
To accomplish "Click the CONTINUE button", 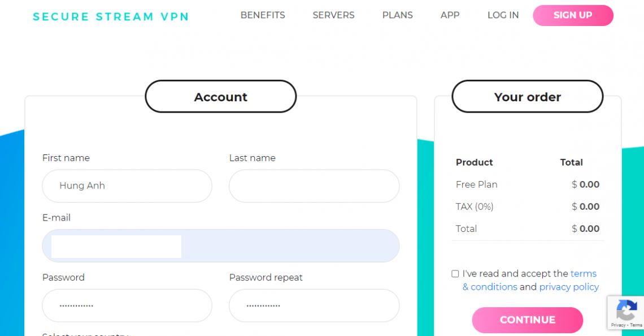I will pos(527,320).
